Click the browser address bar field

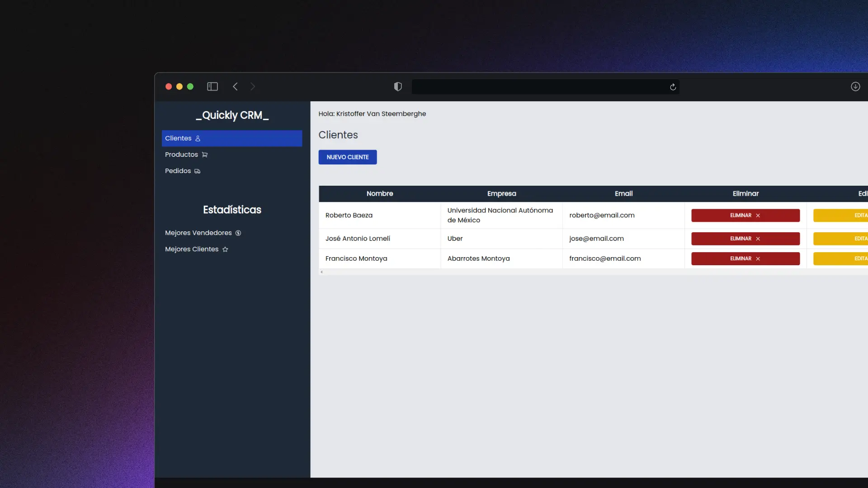coord(540,87)
